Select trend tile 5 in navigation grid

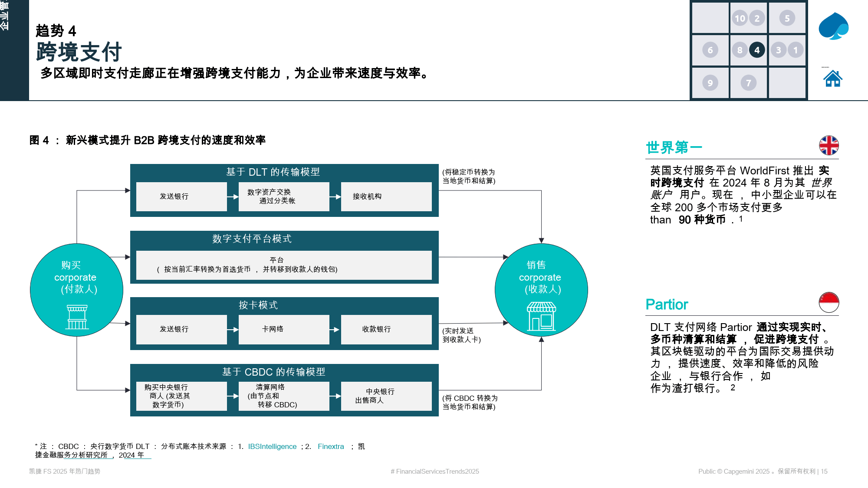787,18
